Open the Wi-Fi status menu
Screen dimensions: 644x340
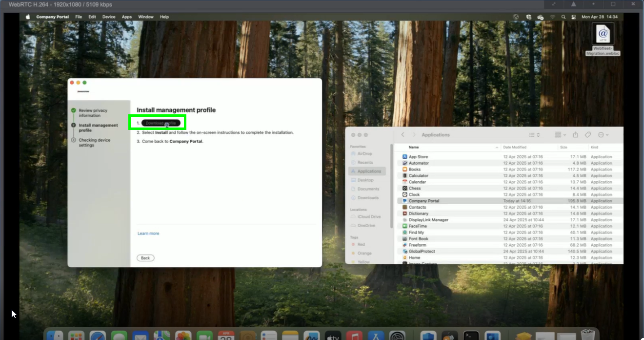click(x=553, y=17)
